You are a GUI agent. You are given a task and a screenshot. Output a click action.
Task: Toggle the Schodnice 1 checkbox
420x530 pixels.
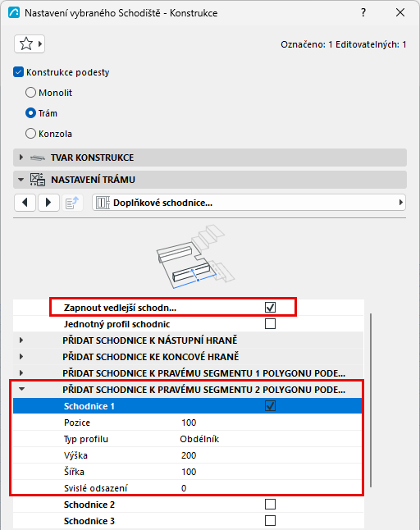(271, 405)
